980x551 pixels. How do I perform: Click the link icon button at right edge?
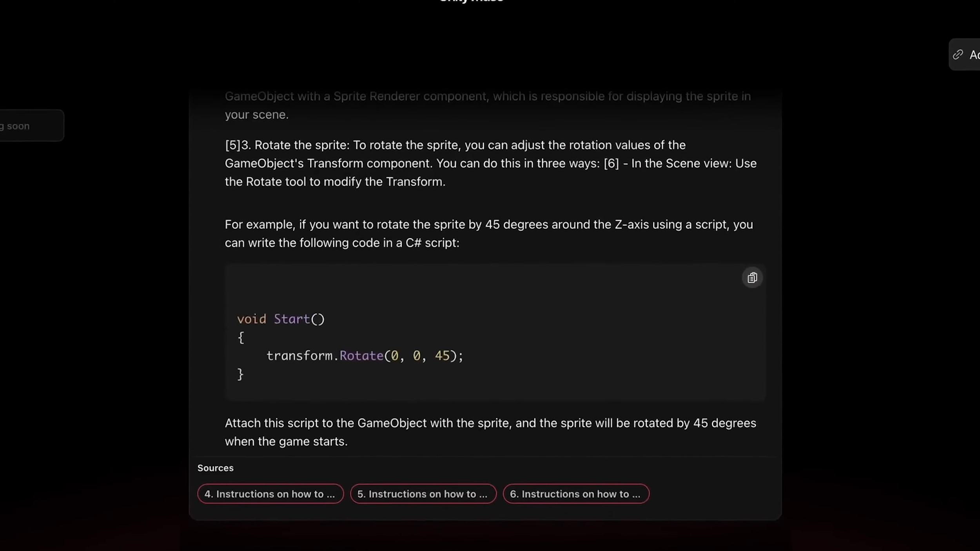point(964,54)
